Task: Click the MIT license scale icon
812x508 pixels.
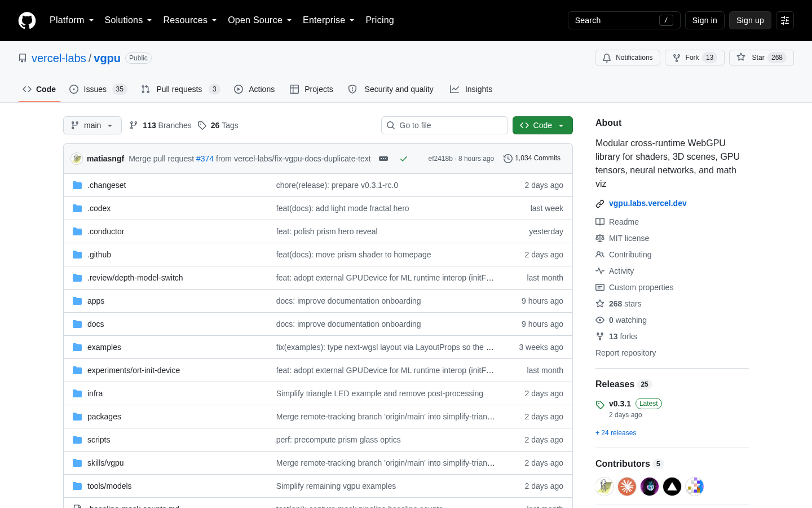Action: [600, 238]
